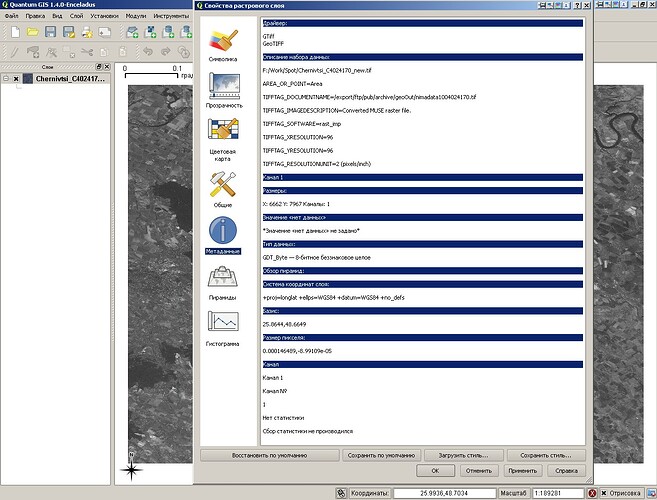Screen dimensions: 657x500
Task: Click the GDT_Byte data type text
Action: 316,257
